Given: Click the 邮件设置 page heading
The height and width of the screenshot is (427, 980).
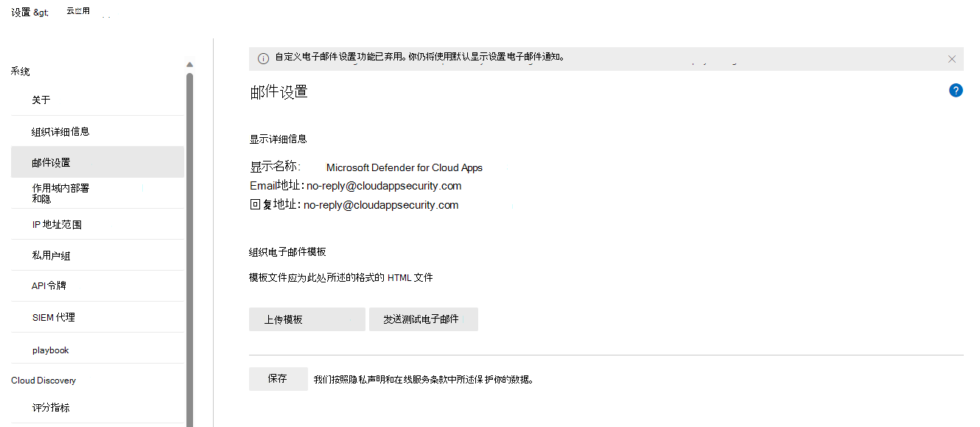Looking at the screenshot, I should tap(279, 91).
